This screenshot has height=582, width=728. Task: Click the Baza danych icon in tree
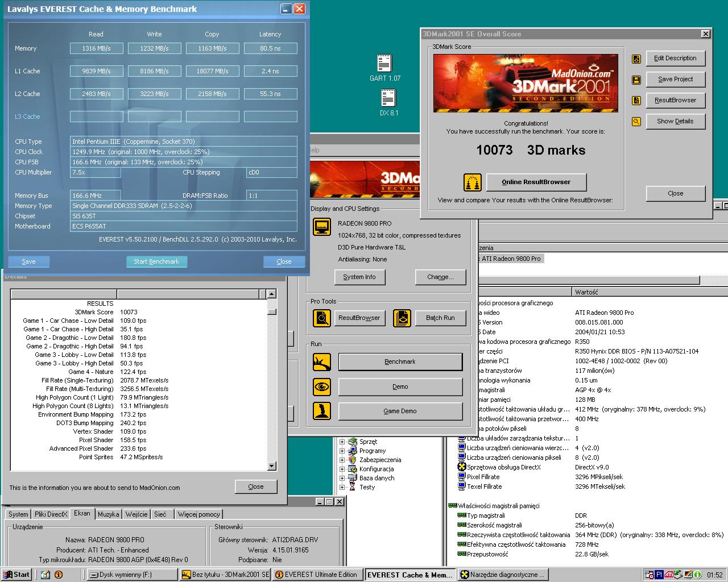coord(353,478)
